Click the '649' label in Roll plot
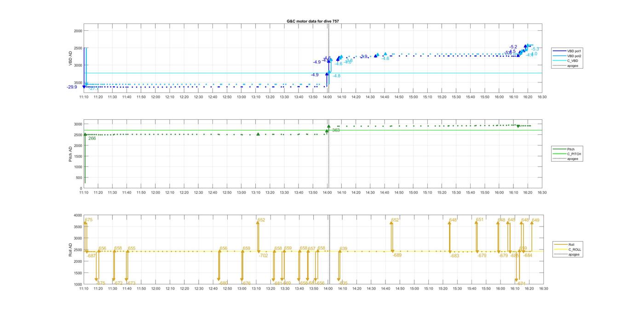644x319 pixels. (x=535, y=220)
